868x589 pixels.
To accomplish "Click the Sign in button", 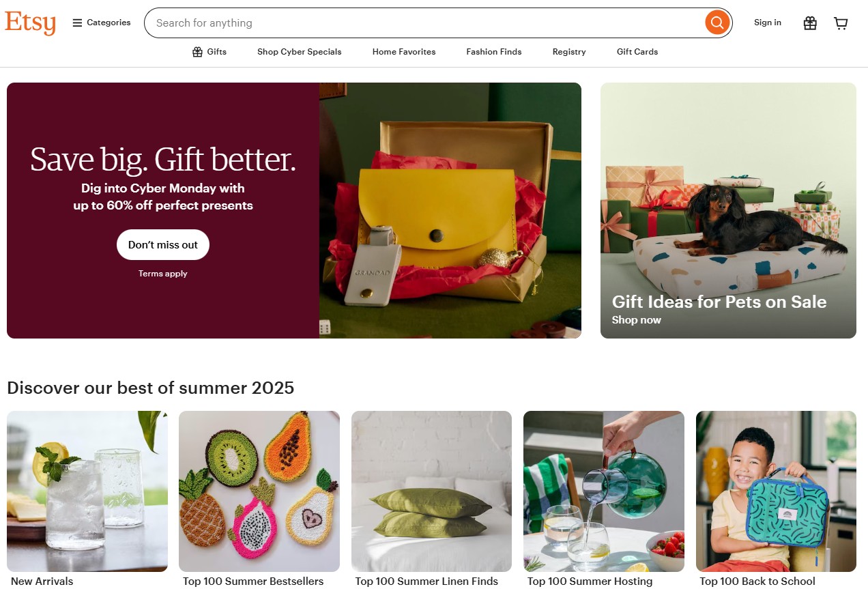I will pyautogui.click(x=768, y=23).
